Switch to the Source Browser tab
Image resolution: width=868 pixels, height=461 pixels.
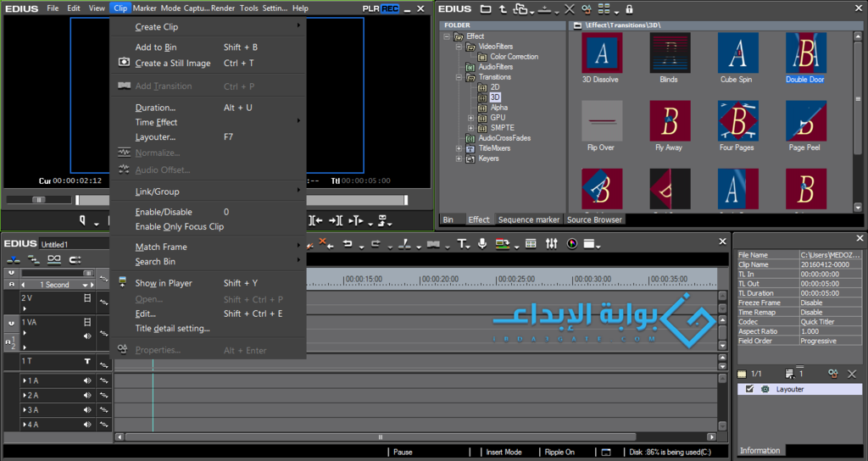[594, 219]
